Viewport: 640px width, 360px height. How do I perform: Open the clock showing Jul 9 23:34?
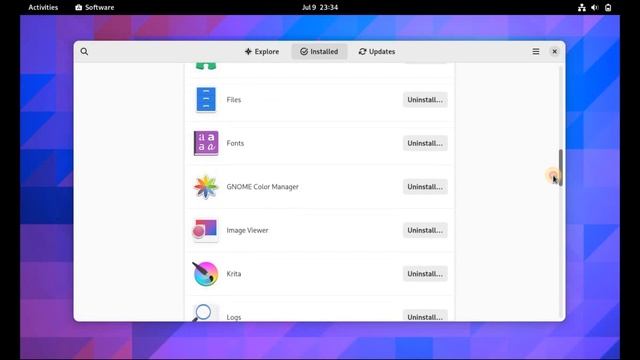pyautogui.click(x=320, y=7)
